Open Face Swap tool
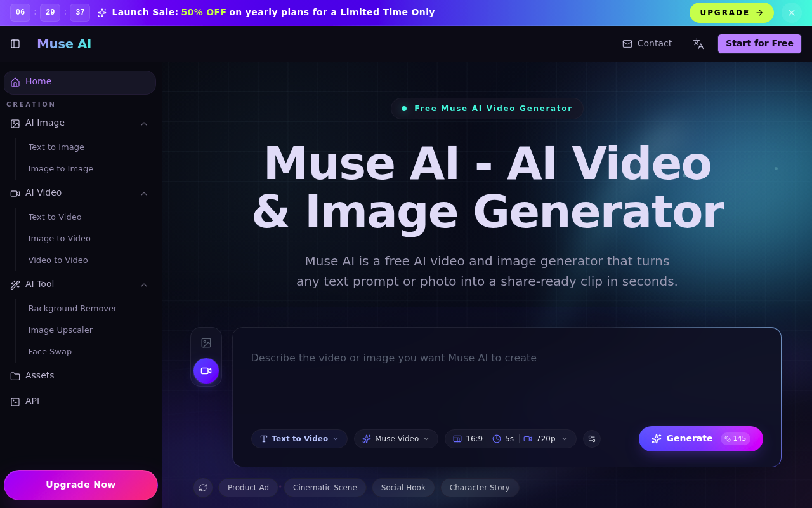The image size is (812, 508). pyautogui.click(x=50, y=352)
